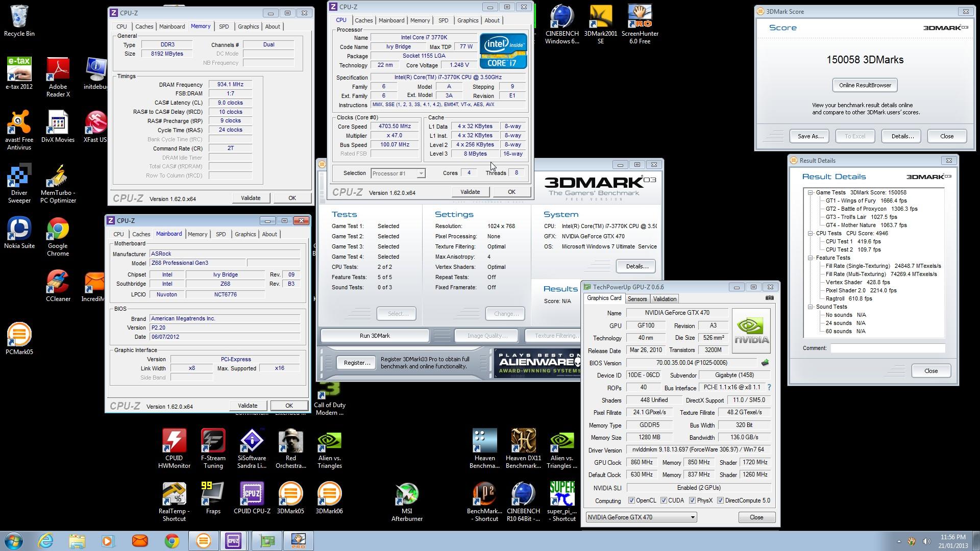Open system Details button in 3DMark03
The image size is (980, 551).
(636, 266)
